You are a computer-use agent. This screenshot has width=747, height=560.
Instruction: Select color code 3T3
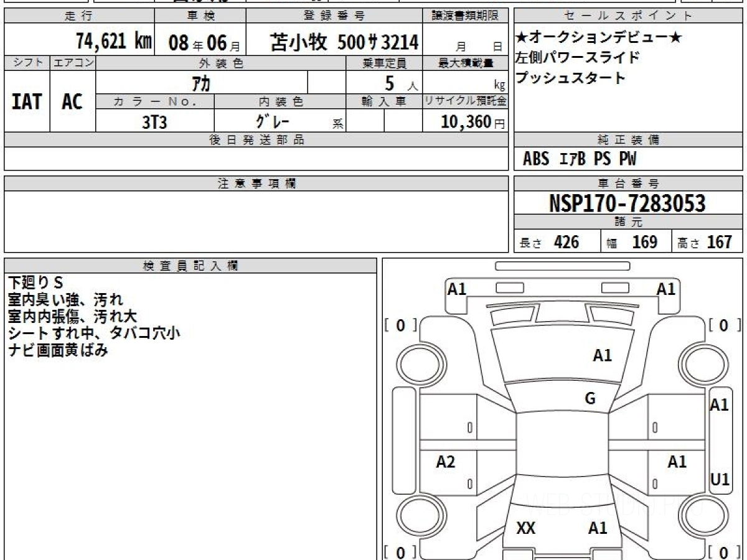[154, 122]
